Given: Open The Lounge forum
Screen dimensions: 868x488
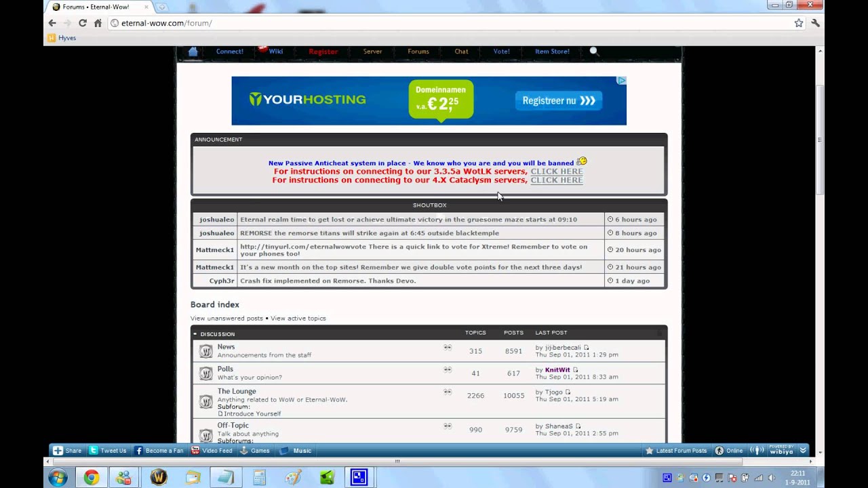Looking at the screenshot, I should click(237, 392).
